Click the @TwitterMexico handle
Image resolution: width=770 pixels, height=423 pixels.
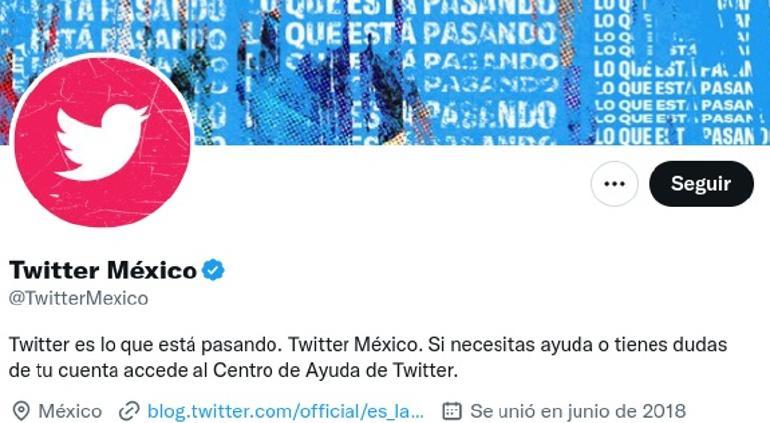point(79,298)
